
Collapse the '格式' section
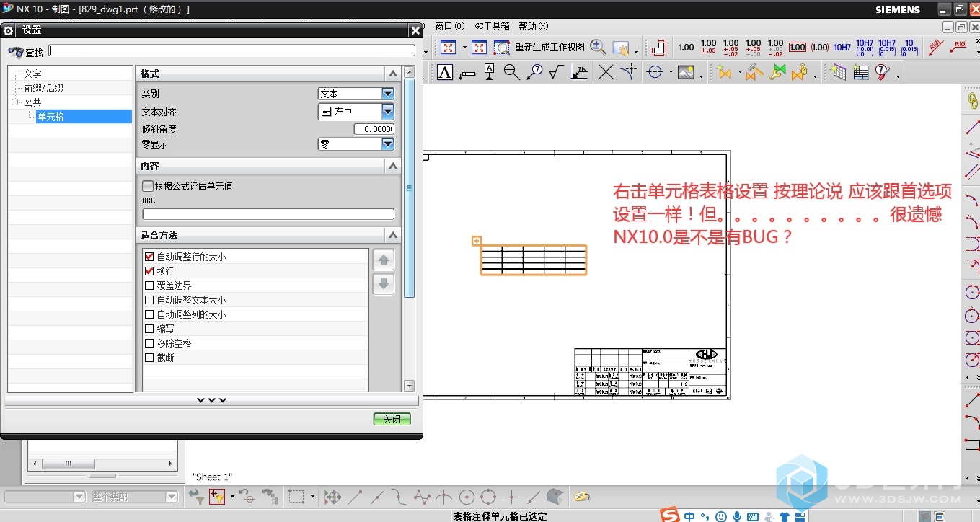392,74
